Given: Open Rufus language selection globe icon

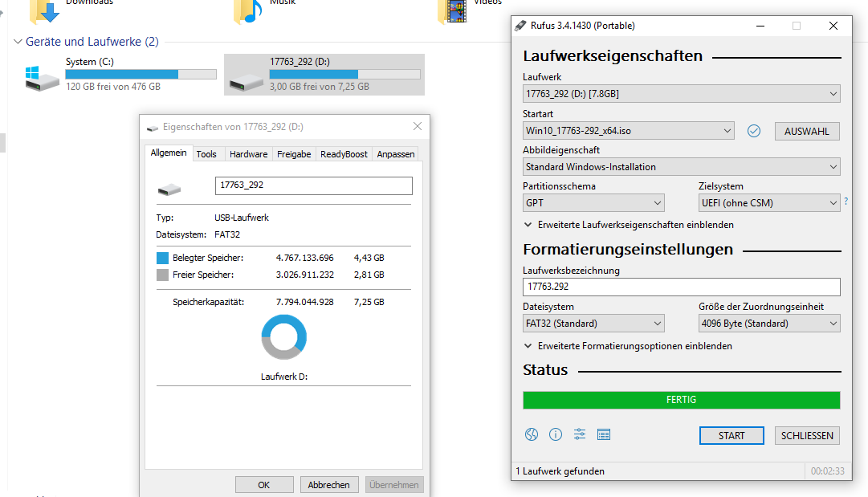Looking at the screenshot, I should (532, 434).
